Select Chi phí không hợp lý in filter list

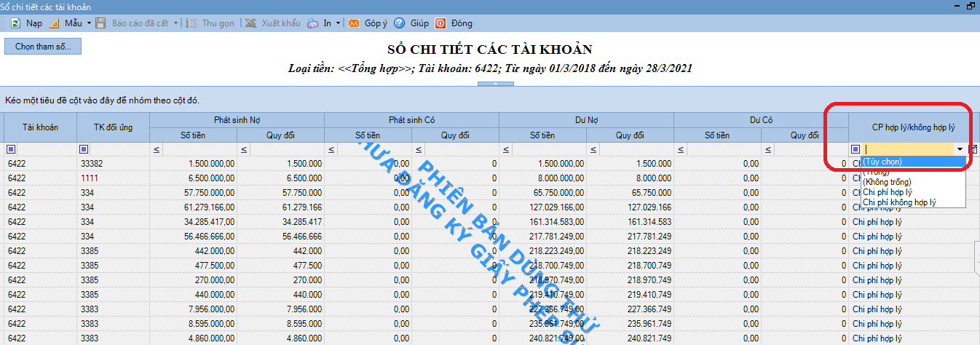click(913, 202)
